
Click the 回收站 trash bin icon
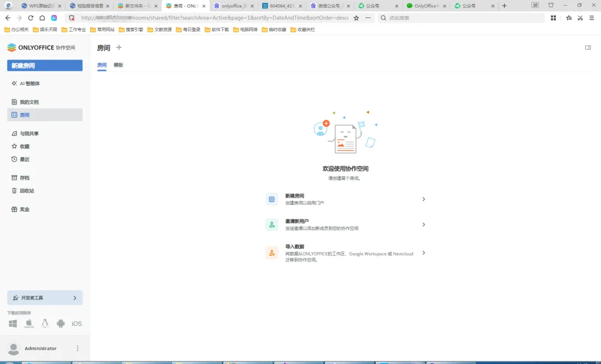click(14, 190)
